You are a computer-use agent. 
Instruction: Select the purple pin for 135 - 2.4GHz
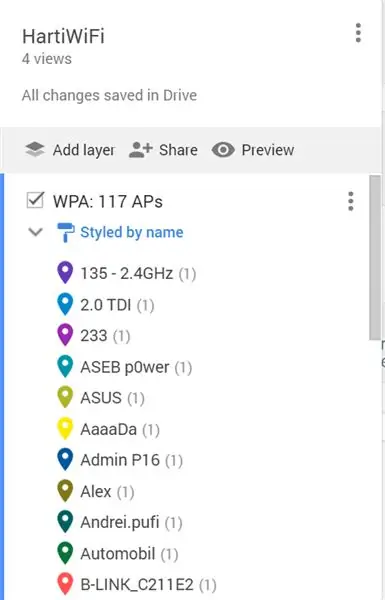pyautogui.click(x=65, y=272)
